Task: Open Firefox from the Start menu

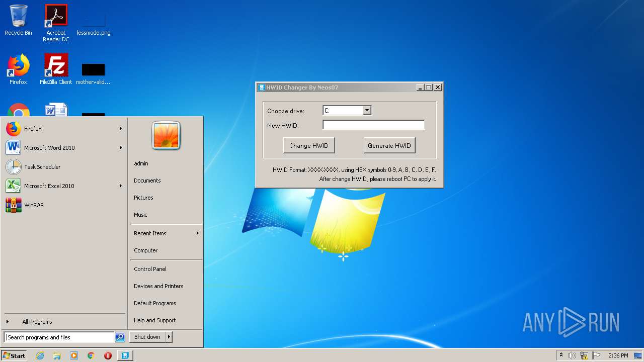Action: [x=64, y=129]
